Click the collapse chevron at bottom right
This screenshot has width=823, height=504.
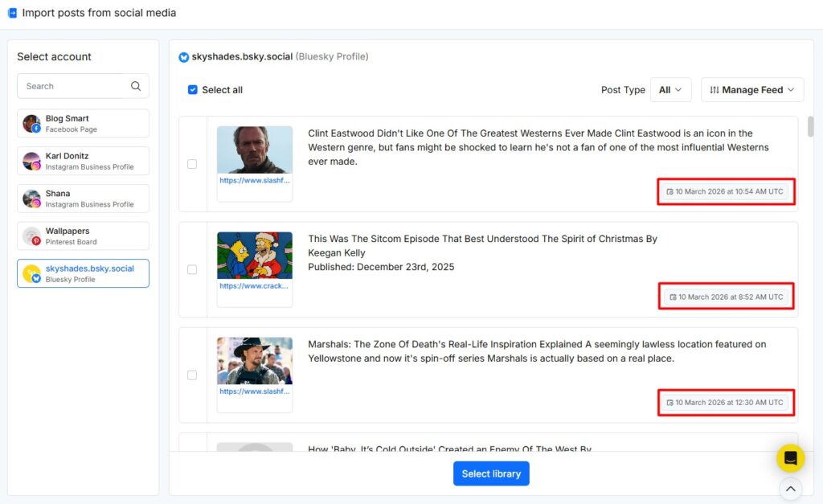790,489
